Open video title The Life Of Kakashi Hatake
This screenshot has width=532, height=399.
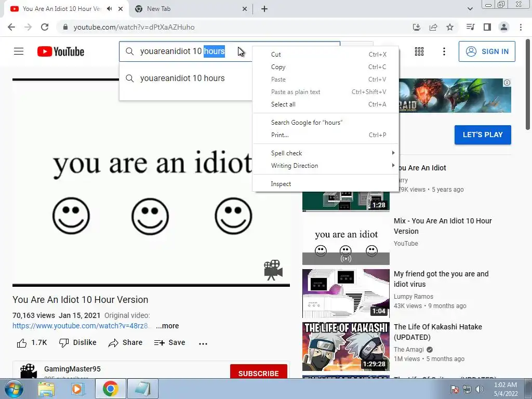pos(437,332)
